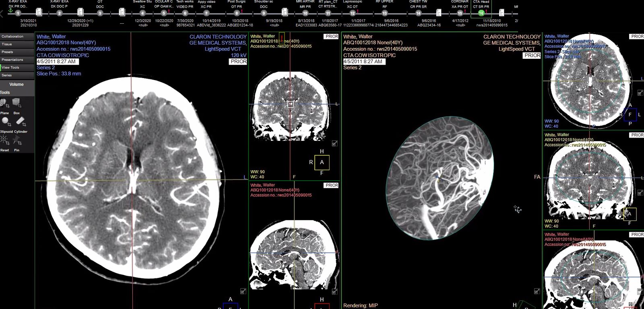
Task: Click maximize icon in right-column coronal thumbnail
Action: click(640, 193)
